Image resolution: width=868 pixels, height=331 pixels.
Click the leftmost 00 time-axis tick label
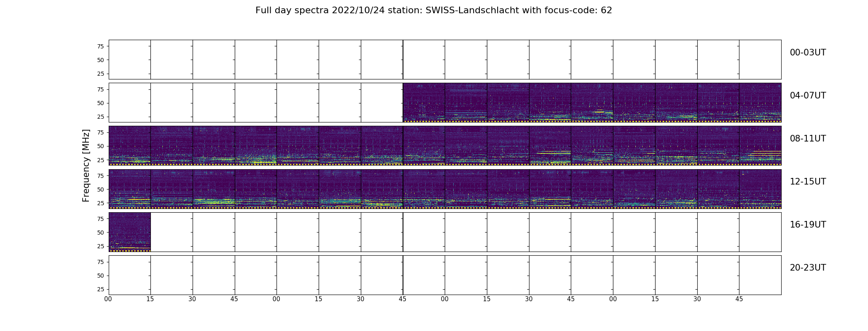click(108, 299)
